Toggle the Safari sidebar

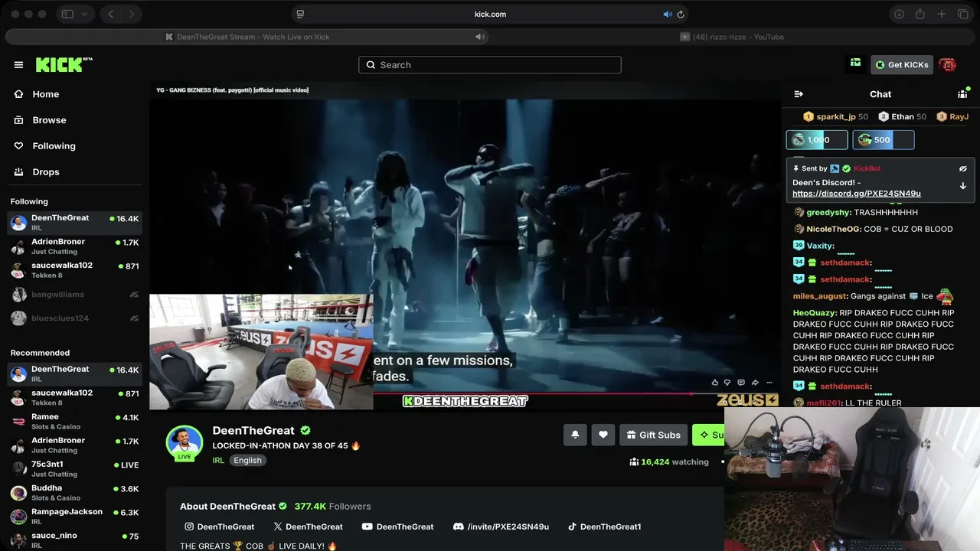pyautogui.click(x=67, y=14)
